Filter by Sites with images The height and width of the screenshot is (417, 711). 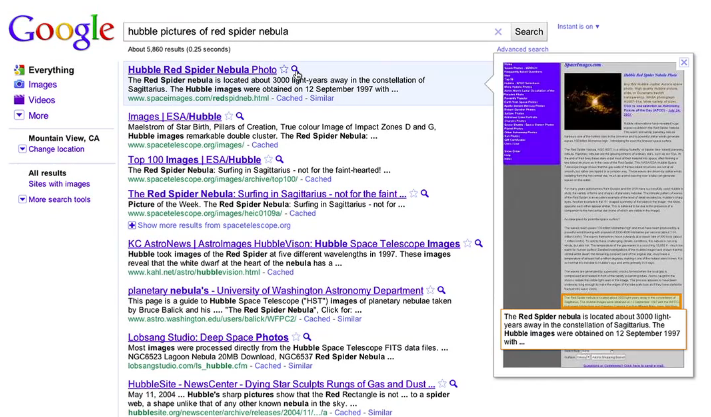[59, 184]
